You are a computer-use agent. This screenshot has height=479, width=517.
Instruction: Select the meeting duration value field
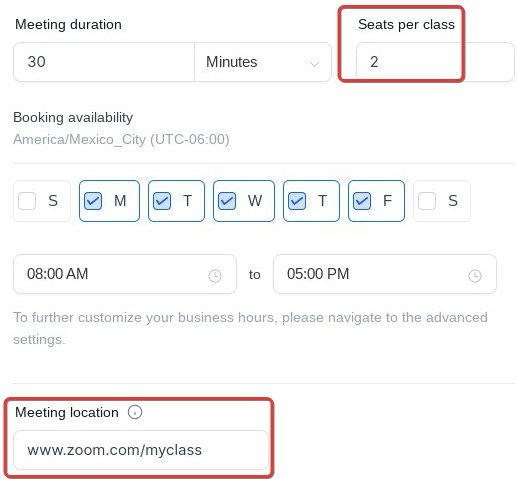click(104, 62)
